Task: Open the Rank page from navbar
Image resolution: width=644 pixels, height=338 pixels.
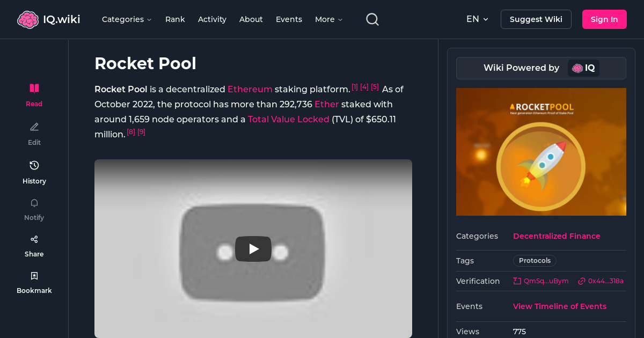Action: click(175, 19)
